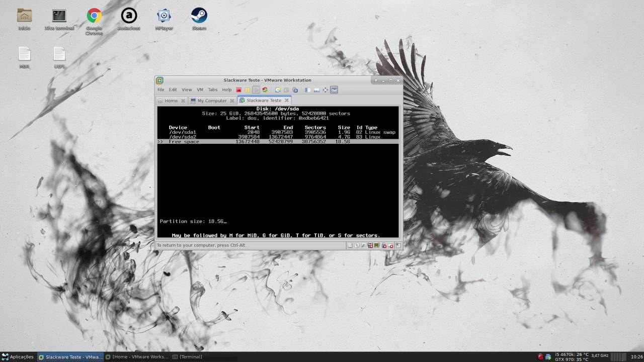
Task: Click the sound card status icon
Action: click(x=376, y=245)
